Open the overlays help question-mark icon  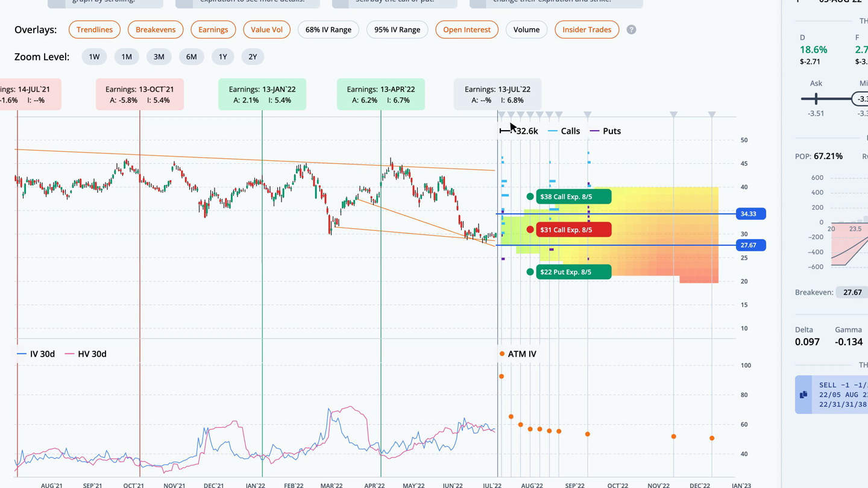click(x=631, y=30)
